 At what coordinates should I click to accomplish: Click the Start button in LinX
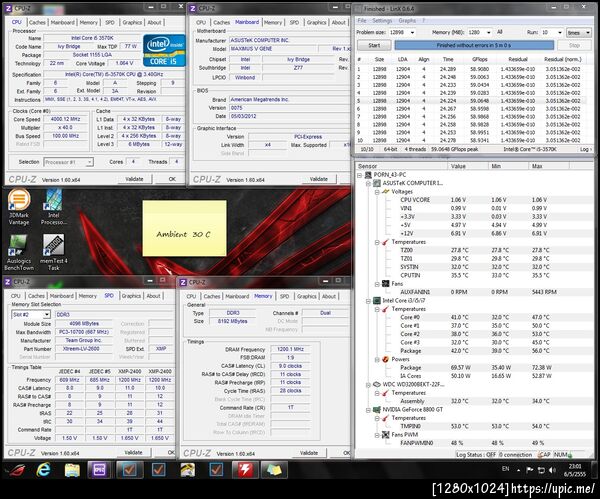[x=374, y=46]
